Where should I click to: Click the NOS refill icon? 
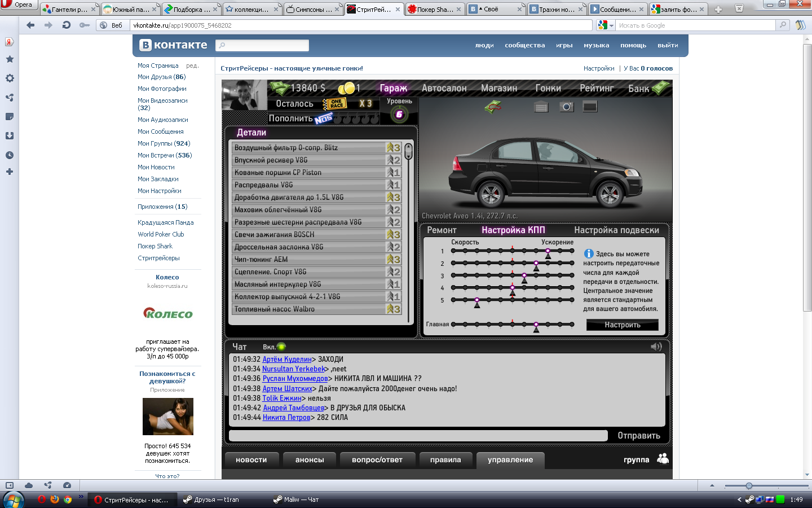point(324,119)
